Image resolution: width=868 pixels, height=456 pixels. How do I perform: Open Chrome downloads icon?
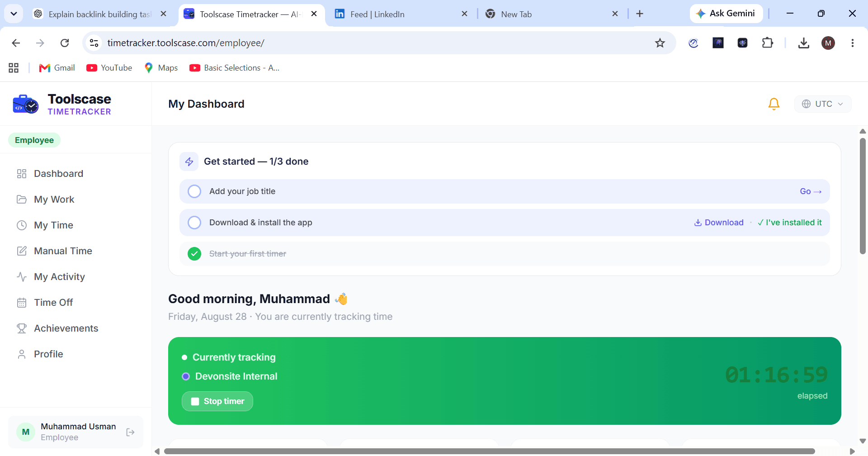(803, 43)
